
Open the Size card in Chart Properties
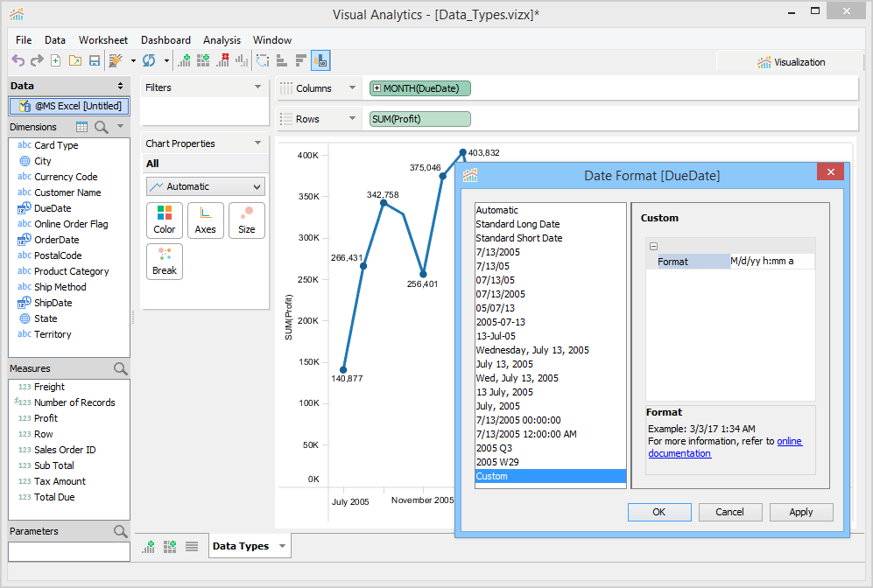click(247, 220)
